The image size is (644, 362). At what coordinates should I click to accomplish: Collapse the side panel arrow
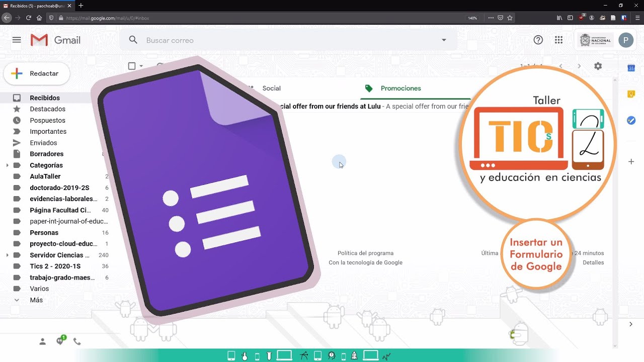[631, 324]
